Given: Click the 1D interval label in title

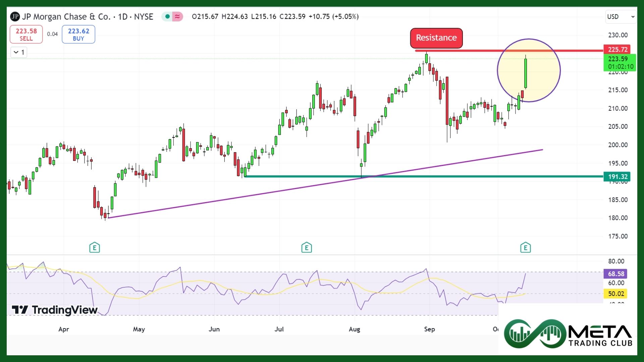Looking at the screenshot, I should (x=123, y=16).
